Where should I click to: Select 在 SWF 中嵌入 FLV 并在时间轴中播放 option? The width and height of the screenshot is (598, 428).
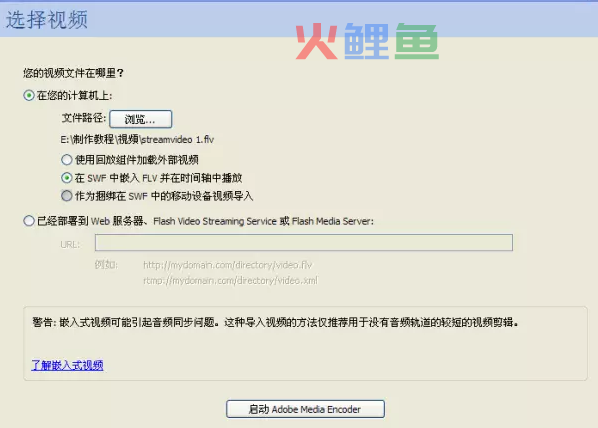pyautogui.click(x=67, y=178)
